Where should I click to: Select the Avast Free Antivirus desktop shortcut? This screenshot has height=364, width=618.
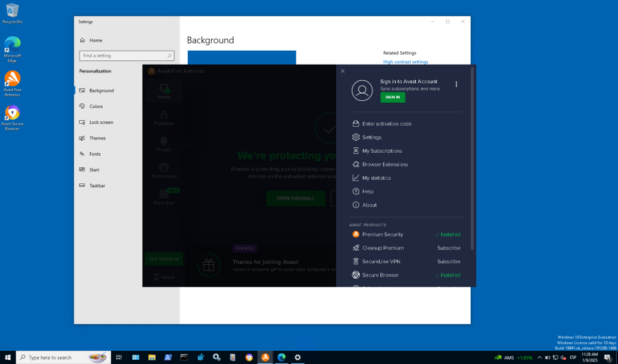click(x=12, y=84)
